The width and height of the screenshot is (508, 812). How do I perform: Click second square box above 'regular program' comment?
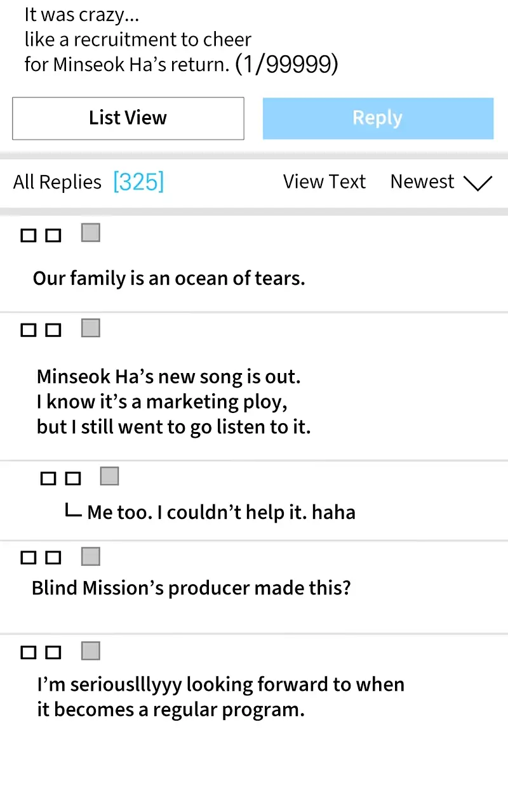53,653
